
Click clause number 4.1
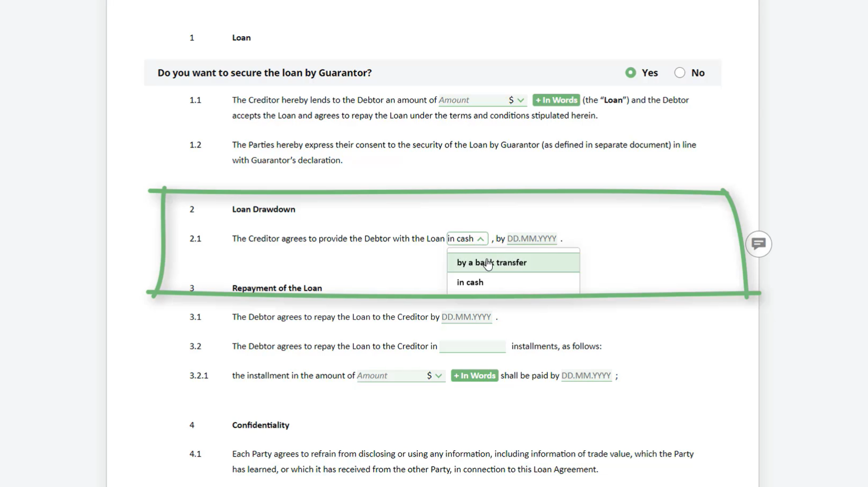click(195, 454)
